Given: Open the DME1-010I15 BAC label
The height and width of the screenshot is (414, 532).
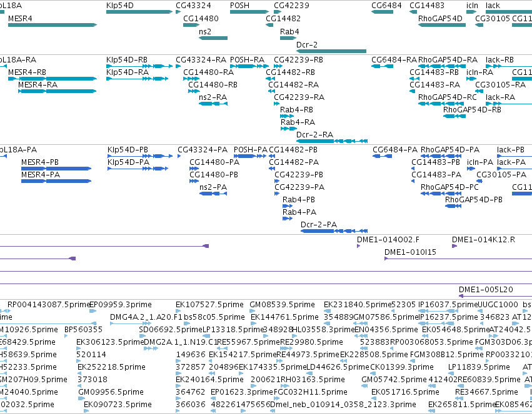Looking at the screenshot, I should [410, 252].
